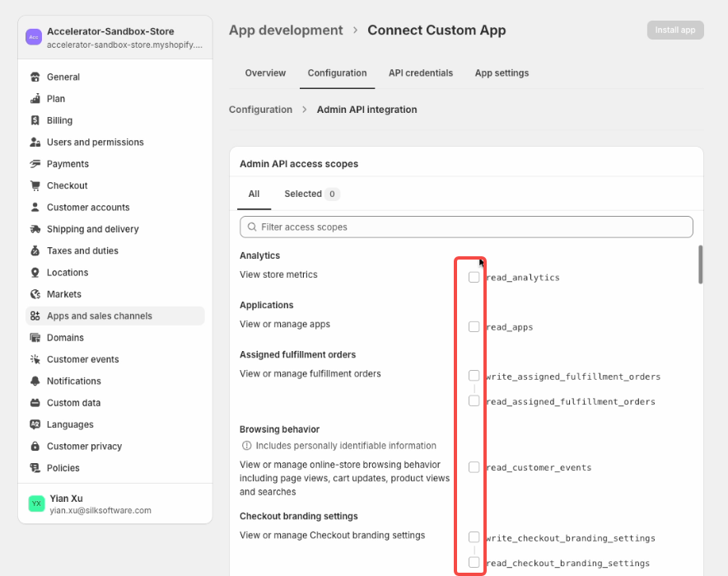Tick write_assigned_fulfillment_orders checkbox
Image resolution: width=728 pixels, height=576 pixels.
(474, 375)
